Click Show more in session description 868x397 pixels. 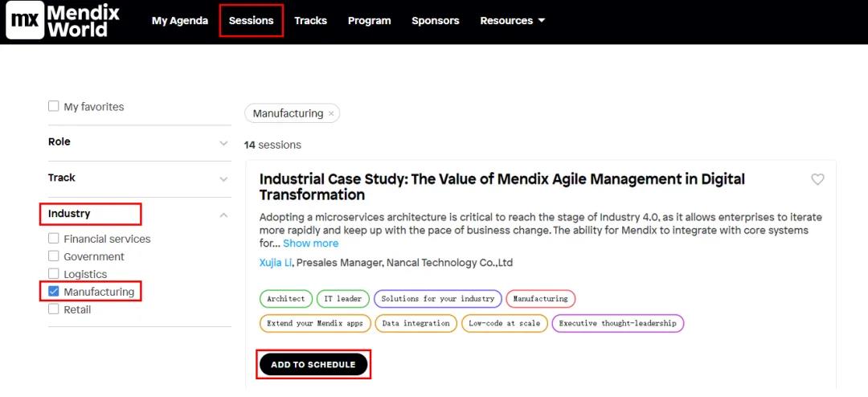click(310, 244)
